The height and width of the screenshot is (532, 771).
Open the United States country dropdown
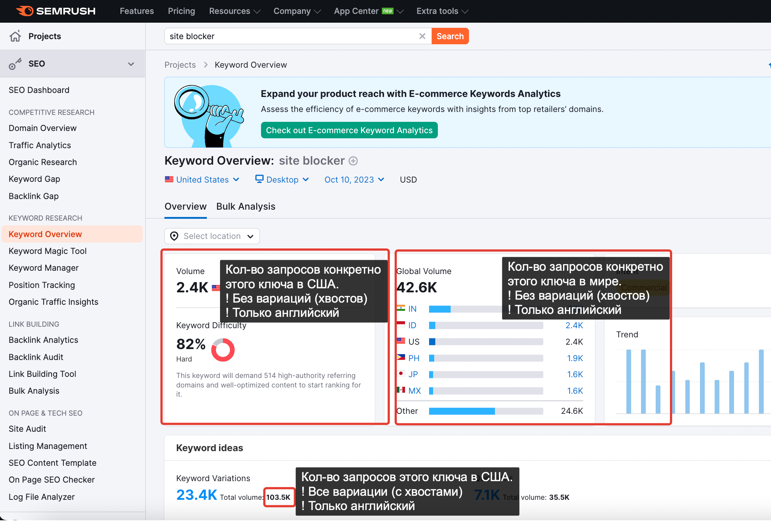coord(202,180)
